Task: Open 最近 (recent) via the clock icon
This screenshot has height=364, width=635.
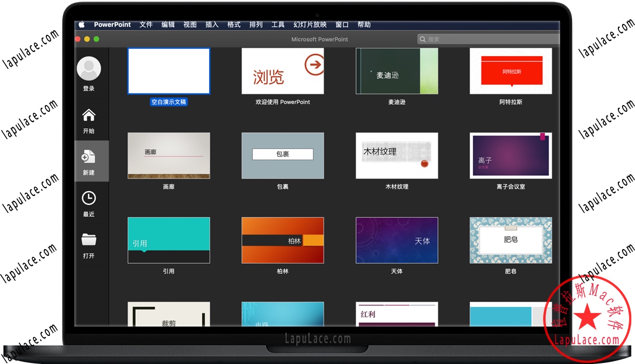Action: pos(89,198)
